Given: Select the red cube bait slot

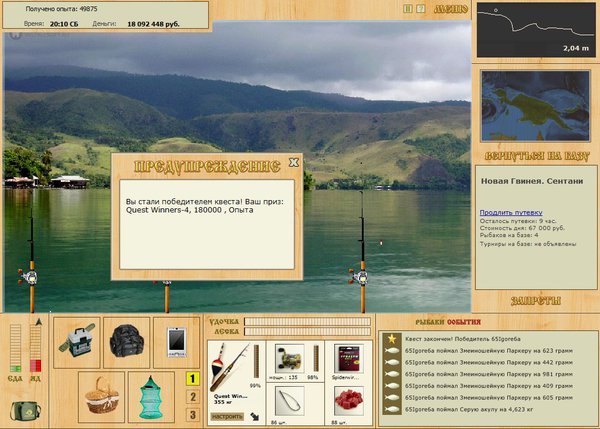Looking at the screenshot, I should 348,401.
